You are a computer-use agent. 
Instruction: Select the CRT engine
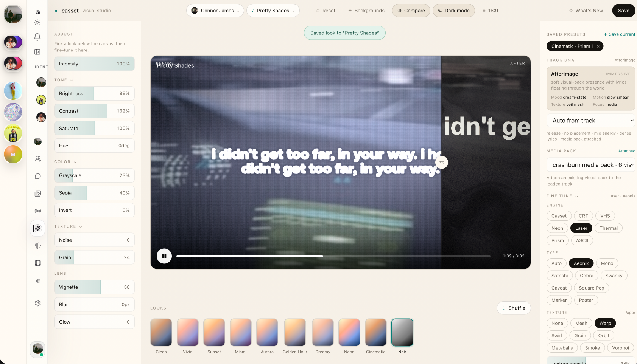583,216
